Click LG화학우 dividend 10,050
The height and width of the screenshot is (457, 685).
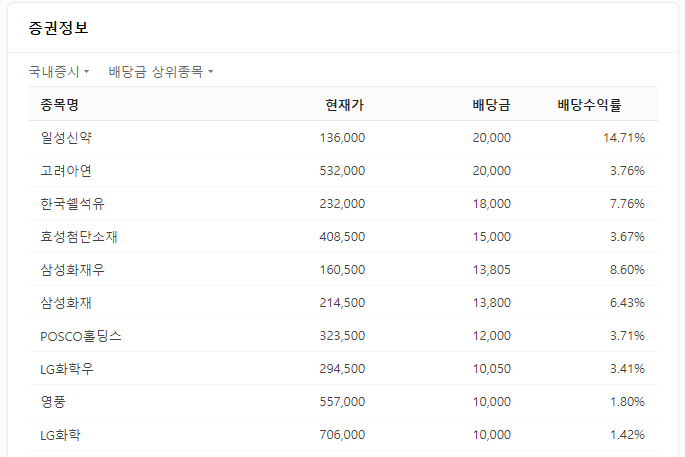click(491, 369)
